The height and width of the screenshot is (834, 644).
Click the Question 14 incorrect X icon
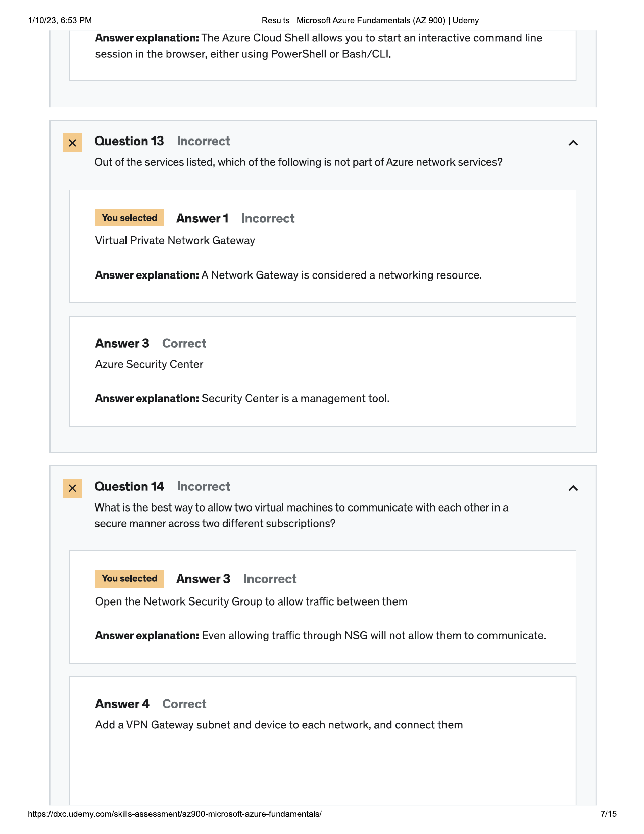coord(72,488)
